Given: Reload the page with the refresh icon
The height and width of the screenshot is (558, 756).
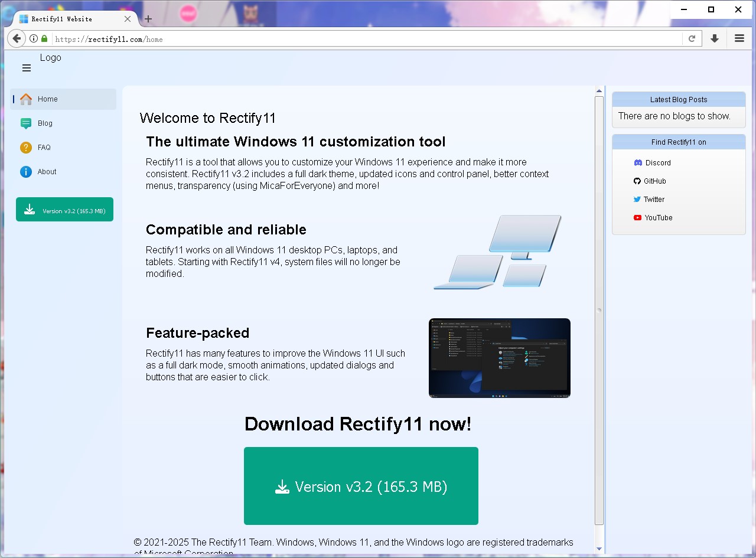Looking at the screenshot, I should pyautogui.click(x=691, y=38).
